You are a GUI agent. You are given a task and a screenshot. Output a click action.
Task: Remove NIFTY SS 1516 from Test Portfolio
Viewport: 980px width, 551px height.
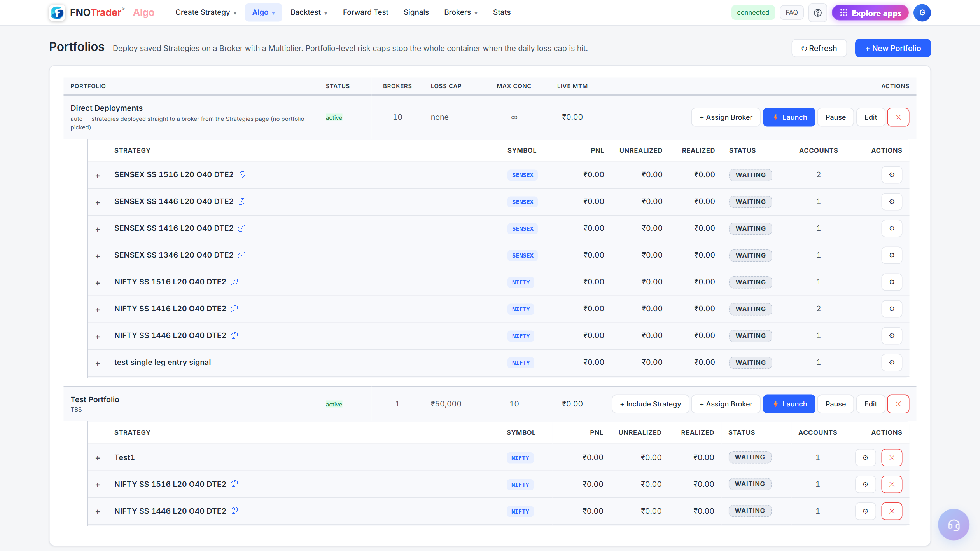(x=892, y=485)
